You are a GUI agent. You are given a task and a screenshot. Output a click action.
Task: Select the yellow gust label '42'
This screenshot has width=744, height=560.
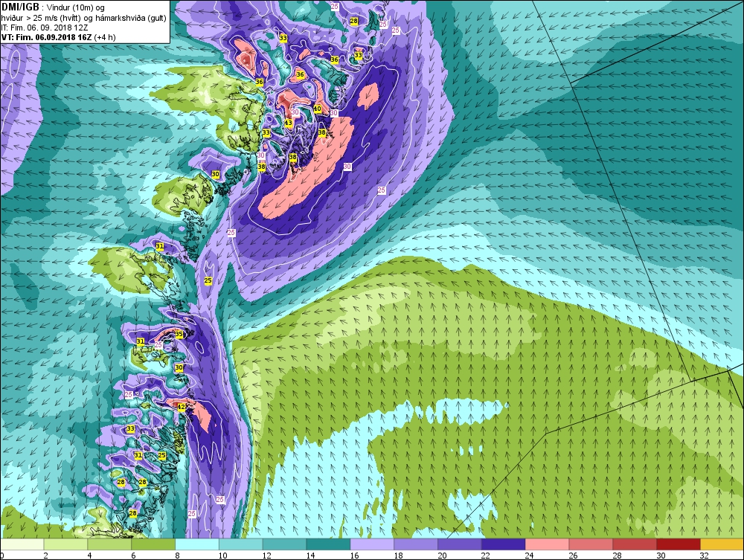pos(182,407)
